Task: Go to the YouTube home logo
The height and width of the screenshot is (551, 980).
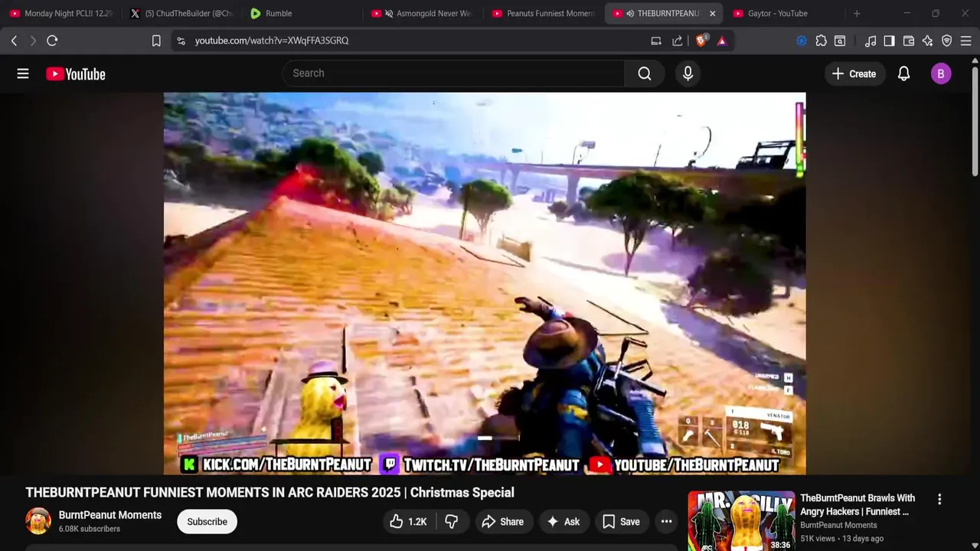Action: [x=75, y=73]
